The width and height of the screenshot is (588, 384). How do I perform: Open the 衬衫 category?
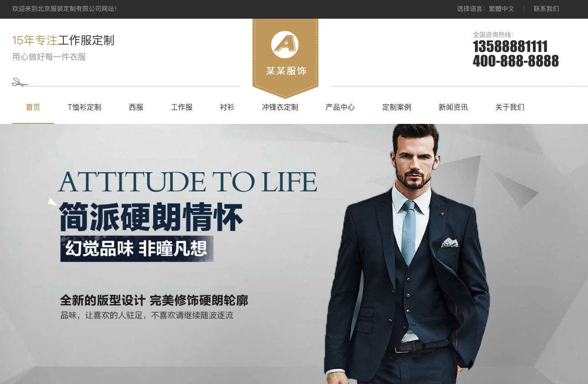(x=227, y=108)
